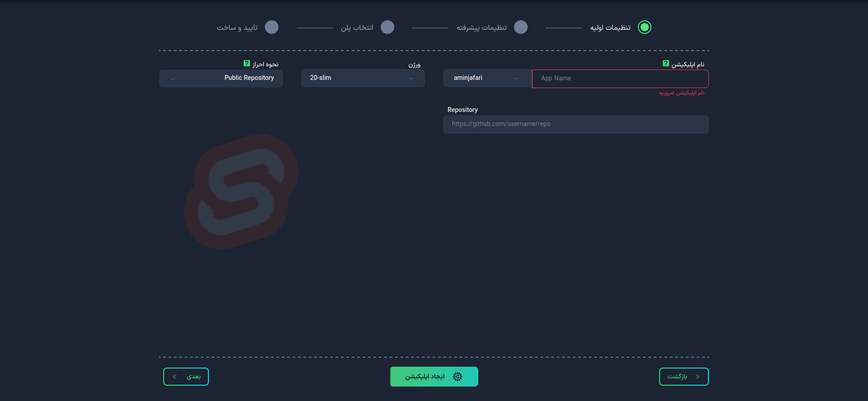This screenshot has height=401, width=868.
Task: Click the نحوه احراز field label
Action: pos(265,65)
